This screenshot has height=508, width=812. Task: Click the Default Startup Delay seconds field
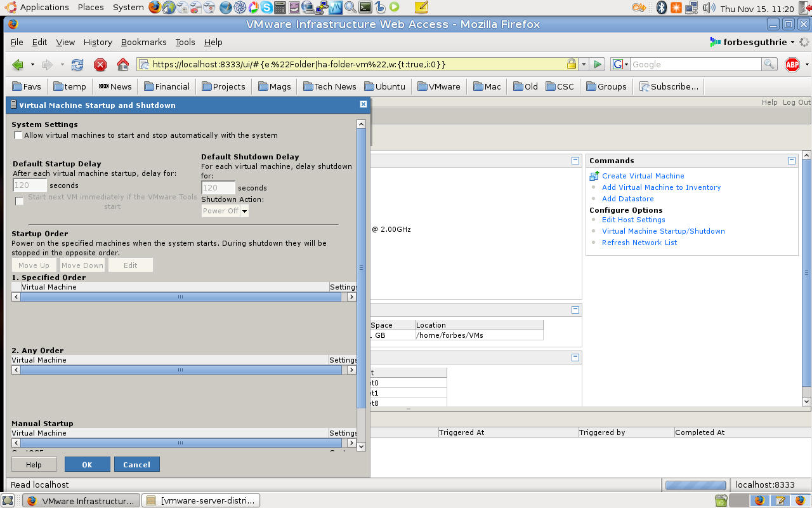pos(30,185)
